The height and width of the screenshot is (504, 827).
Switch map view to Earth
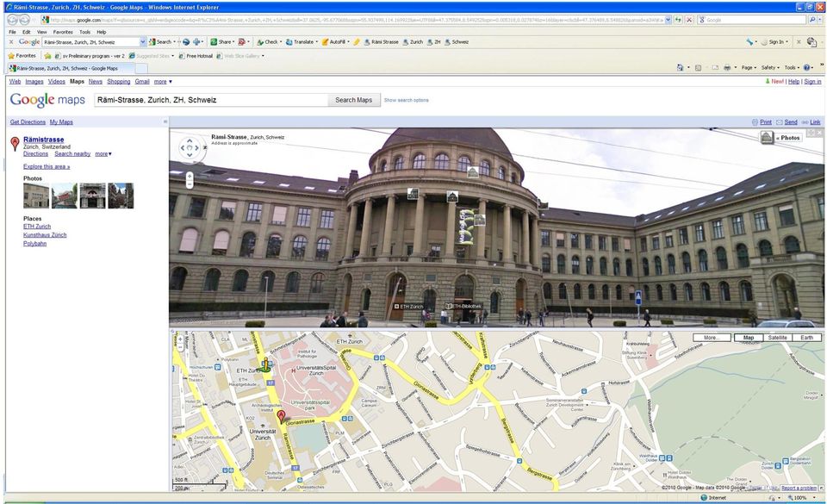806,338
